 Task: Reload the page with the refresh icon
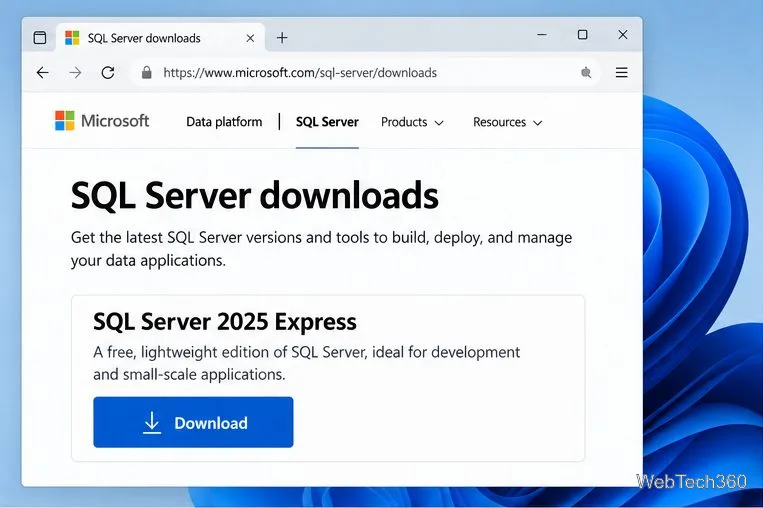(x=108, y=73)
